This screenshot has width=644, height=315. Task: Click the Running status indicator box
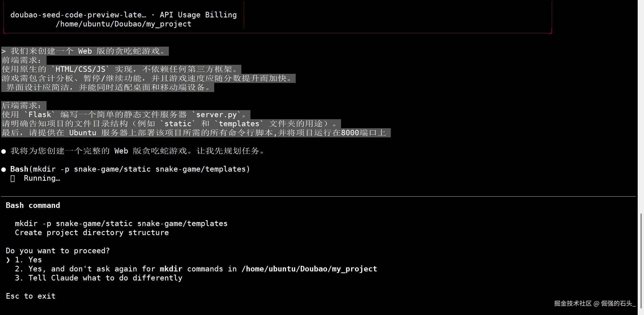(13, 178)
